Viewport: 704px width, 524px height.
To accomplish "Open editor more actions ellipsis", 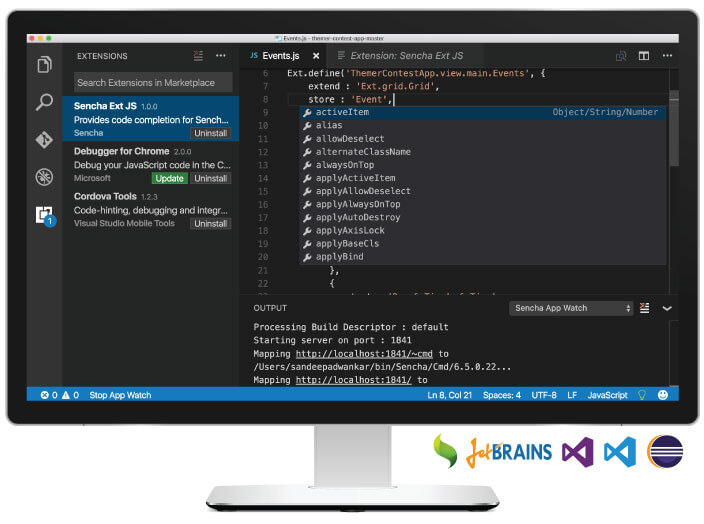I will click(667, 56).
